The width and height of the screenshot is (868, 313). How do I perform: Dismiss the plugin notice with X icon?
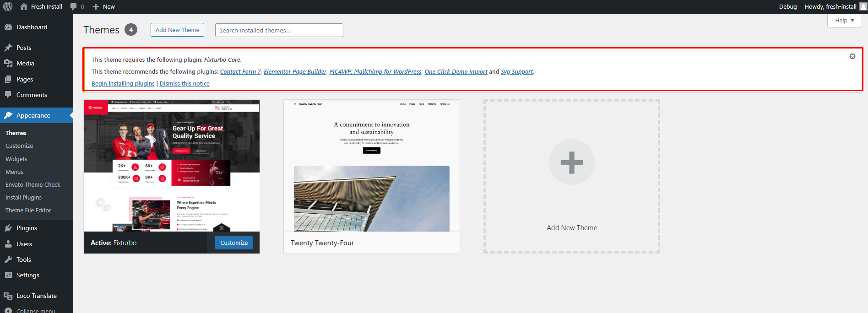tap(852, 56)
